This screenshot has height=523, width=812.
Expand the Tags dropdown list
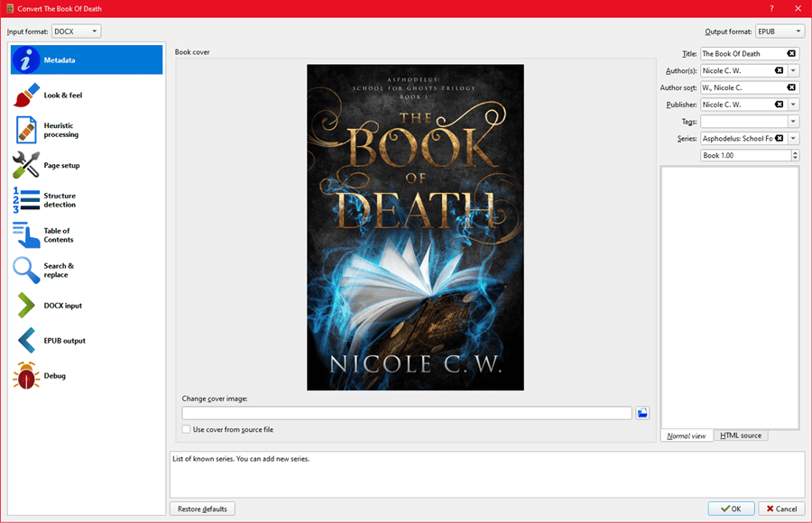pyautogui.click(x=793, y=122)
